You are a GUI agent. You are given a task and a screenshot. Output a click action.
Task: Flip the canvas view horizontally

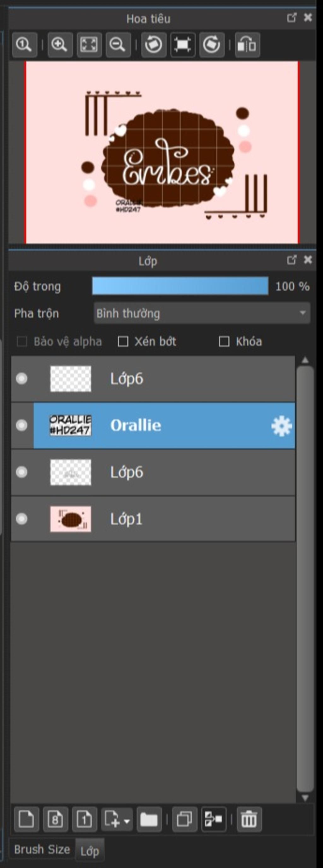247,45
